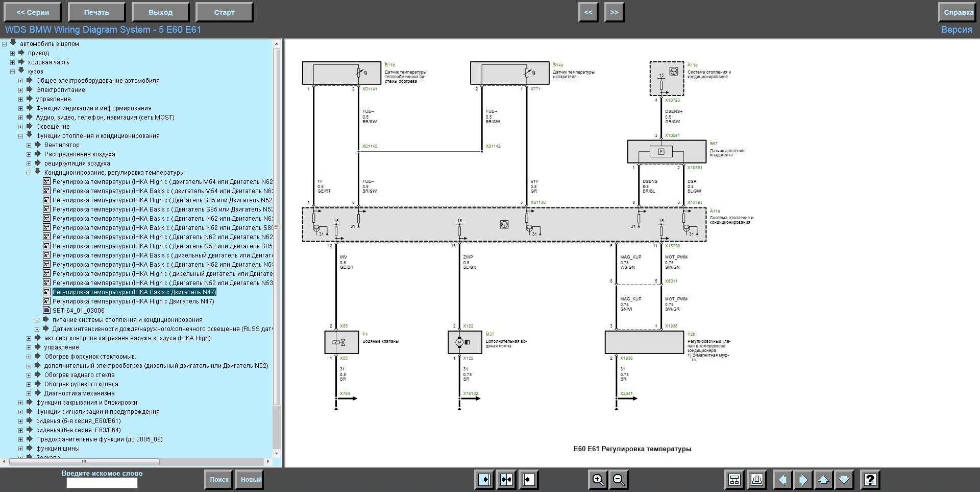Open the 'Справка' help menu

click(958, 12)
